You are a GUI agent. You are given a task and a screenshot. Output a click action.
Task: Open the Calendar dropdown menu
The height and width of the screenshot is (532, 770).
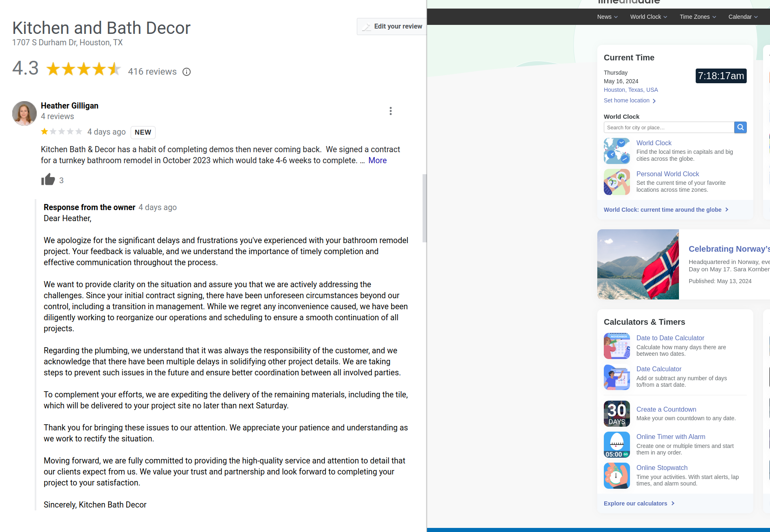pos(743,17)
